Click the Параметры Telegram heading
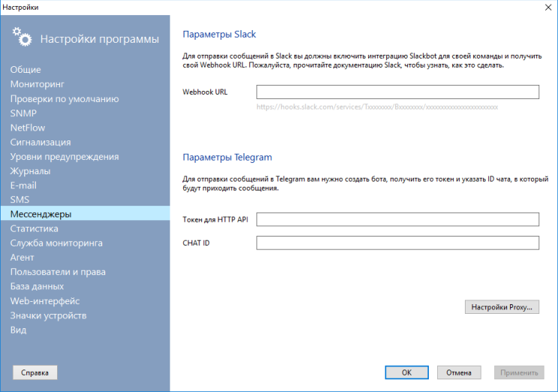Image resolution: width=558 pixels, height=392 pixels. pos(227,157)
